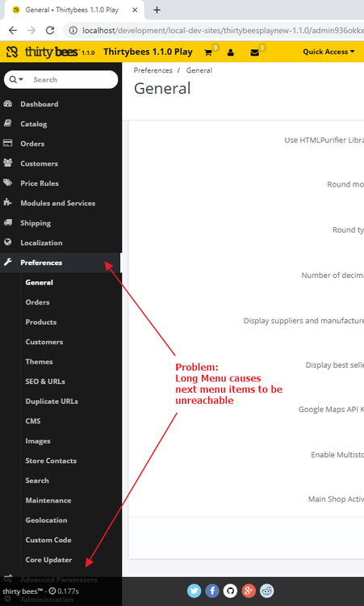364x606 pixels.
Task: Select Orders under Preferences submenu
Action: point(37,302)
